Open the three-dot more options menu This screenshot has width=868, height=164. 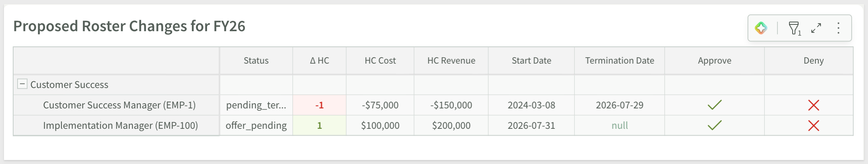[x=838, y=28]
